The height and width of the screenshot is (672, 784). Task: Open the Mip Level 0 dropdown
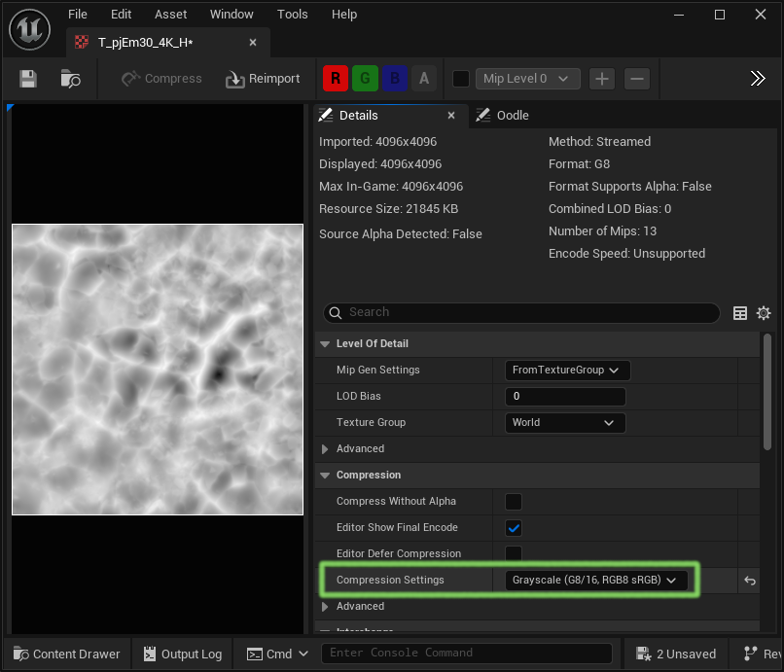tap(527, 79)
